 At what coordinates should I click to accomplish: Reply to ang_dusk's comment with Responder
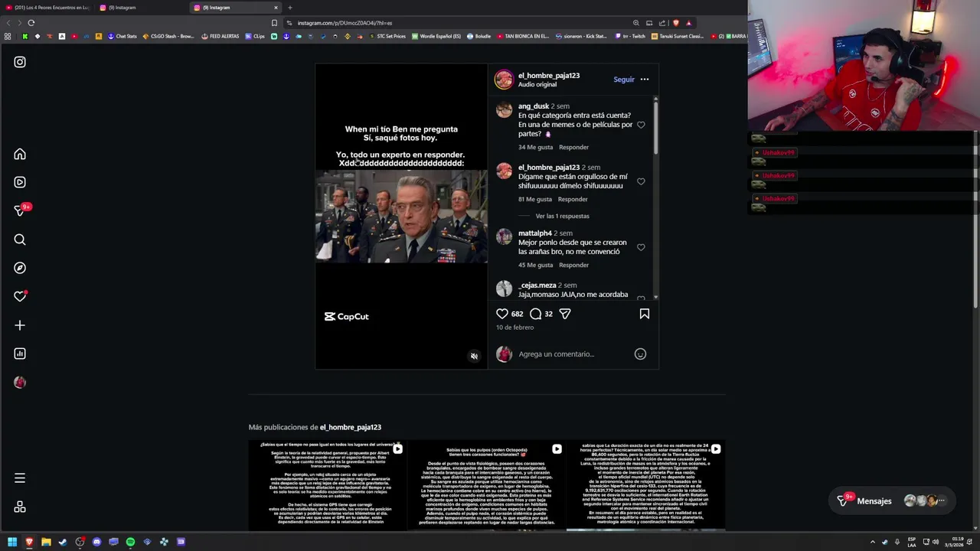573,147
